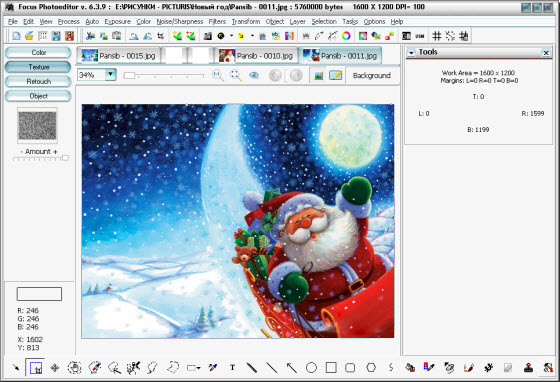Click the New document icon

point(16,36)
